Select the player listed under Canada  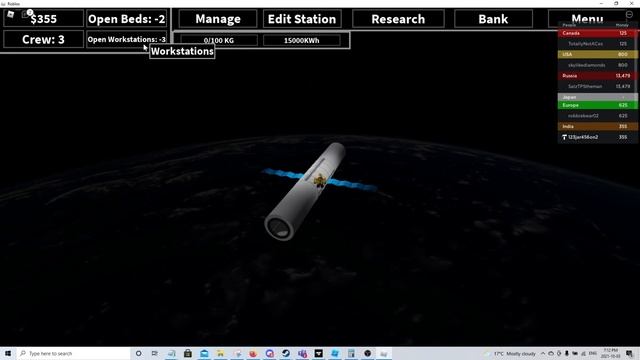coord(597,44)
